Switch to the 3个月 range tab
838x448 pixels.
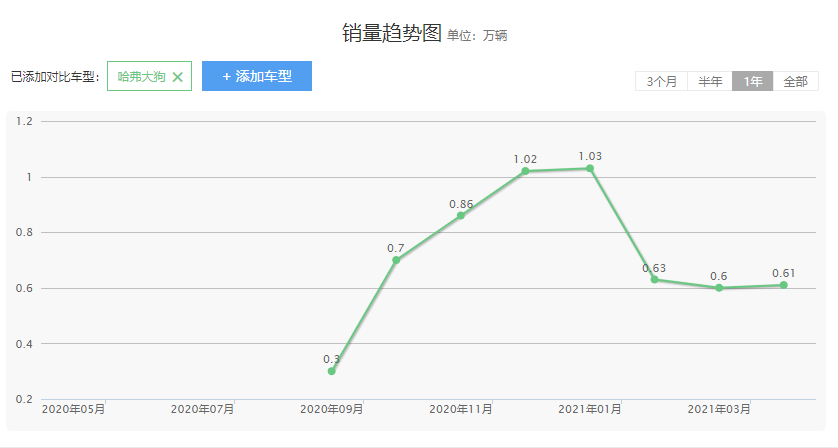[661, 81]
